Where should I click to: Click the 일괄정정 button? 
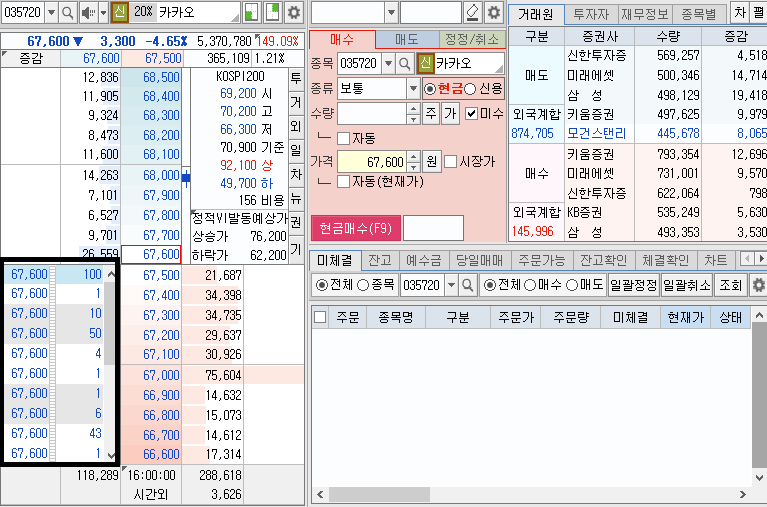coord(634,285)
